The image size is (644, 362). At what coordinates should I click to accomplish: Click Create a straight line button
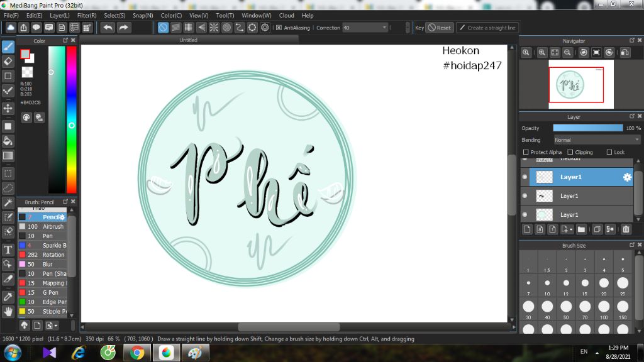point(487,28)
